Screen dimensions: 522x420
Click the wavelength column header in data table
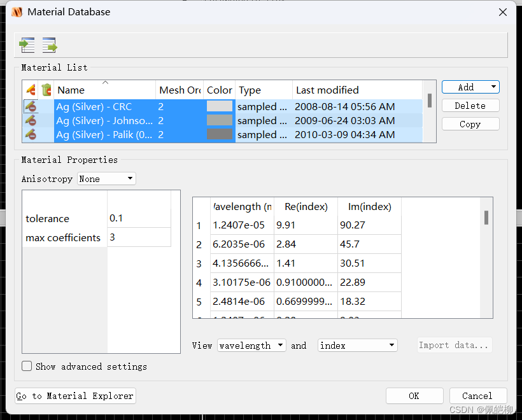pyautogui.click(x=243, y=207)
